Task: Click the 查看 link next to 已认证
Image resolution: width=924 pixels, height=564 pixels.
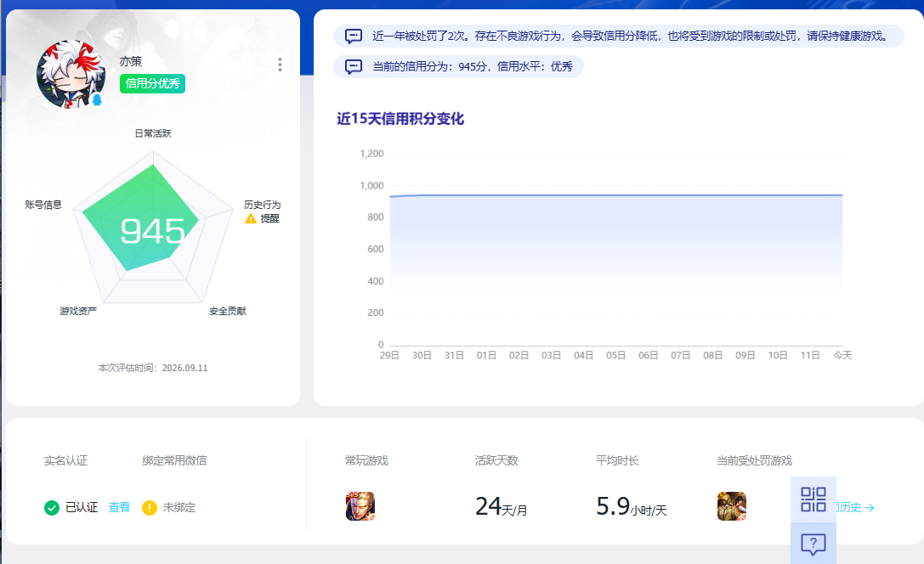Action: click(119, 507)
